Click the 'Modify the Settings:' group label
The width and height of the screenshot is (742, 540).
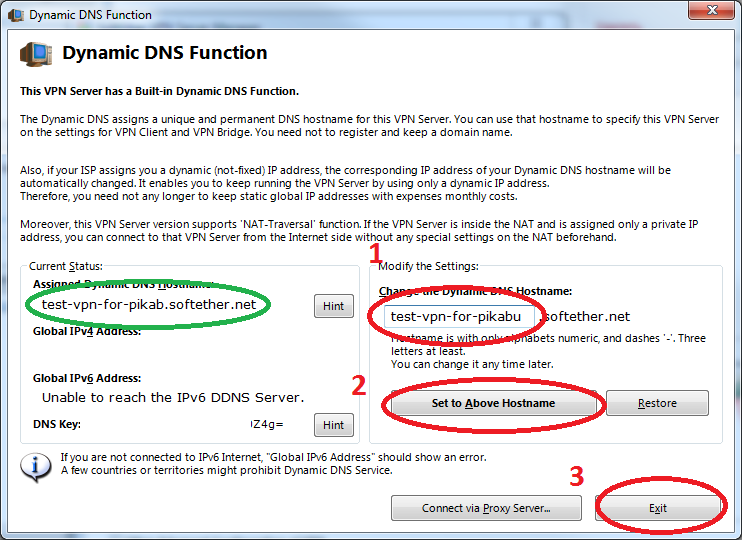coord(428,266)
